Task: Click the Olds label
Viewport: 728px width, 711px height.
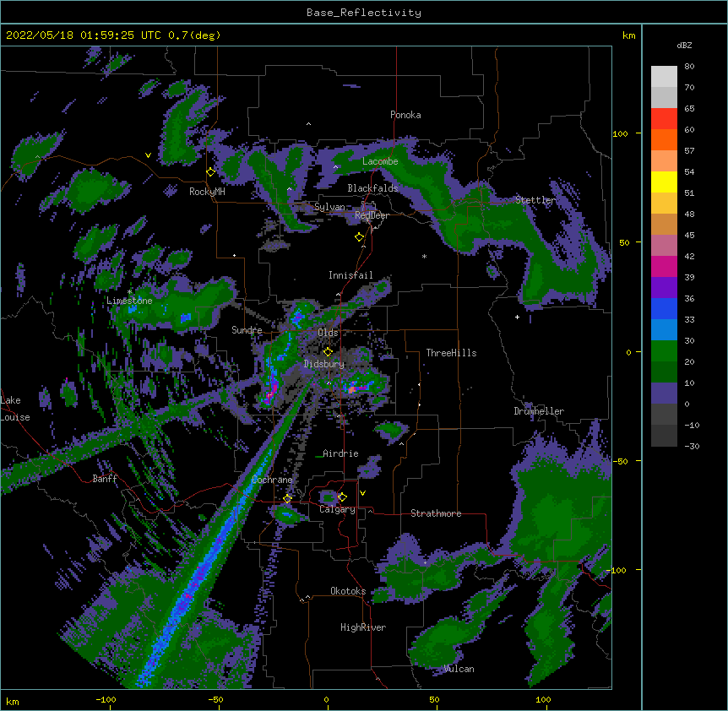Action: [x=328, y=333]
